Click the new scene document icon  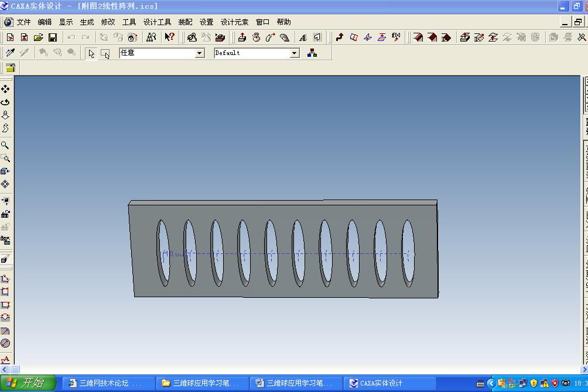[10, 37]
